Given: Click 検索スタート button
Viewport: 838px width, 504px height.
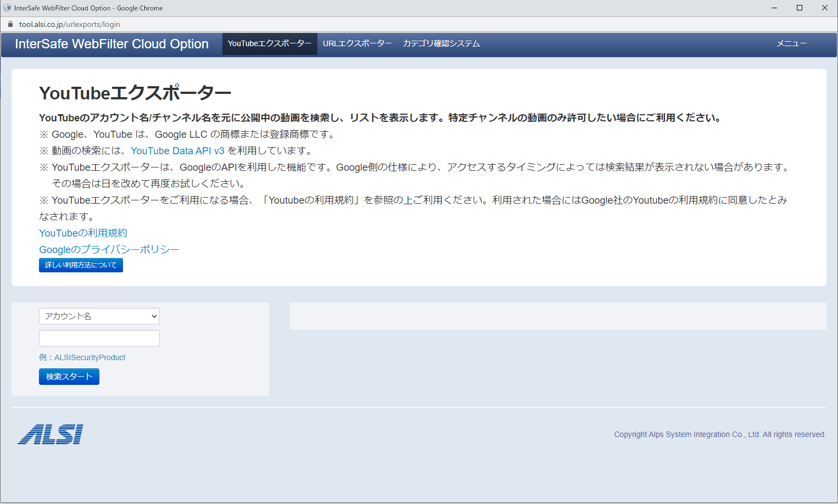Looking at the screenshot, I should [x=69, y=377].
